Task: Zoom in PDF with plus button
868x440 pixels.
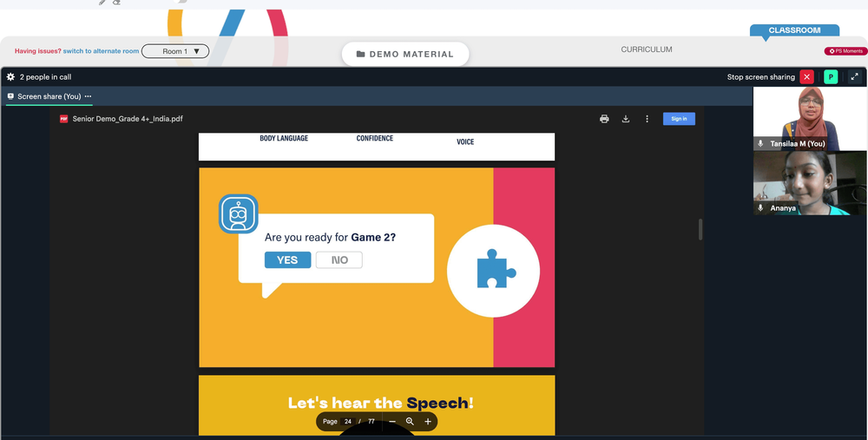Action: pyautogui.click(x=428, y=421)
